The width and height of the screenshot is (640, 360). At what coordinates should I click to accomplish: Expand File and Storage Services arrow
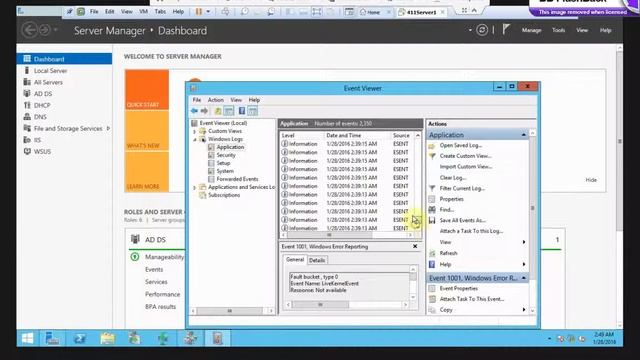(108, 128)
